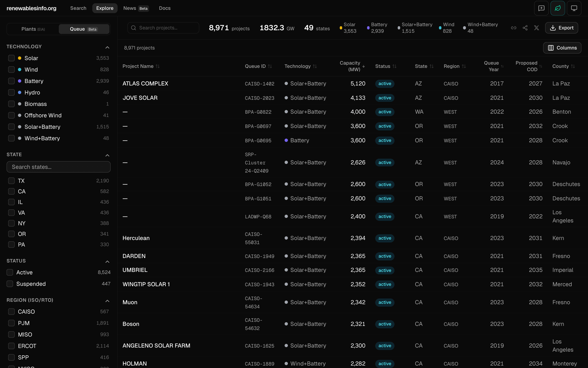The image size is (588, 368).
Task: Focus the Search states field
Action: click(59, 167)
